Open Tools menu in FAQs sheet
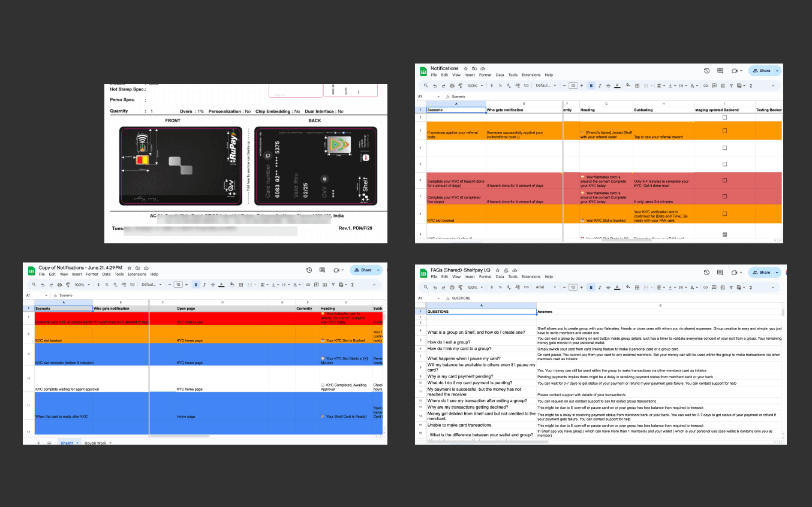 (513, 277)
